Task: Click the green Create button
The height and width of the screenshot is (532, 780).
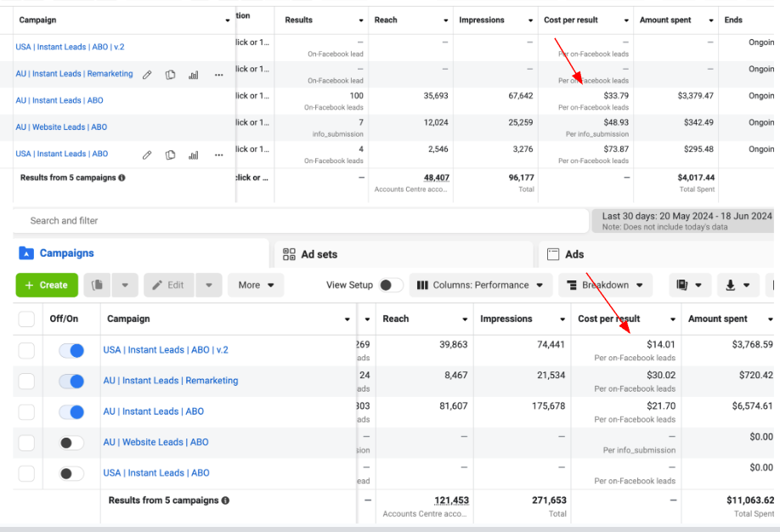Action: coord(47,286)
